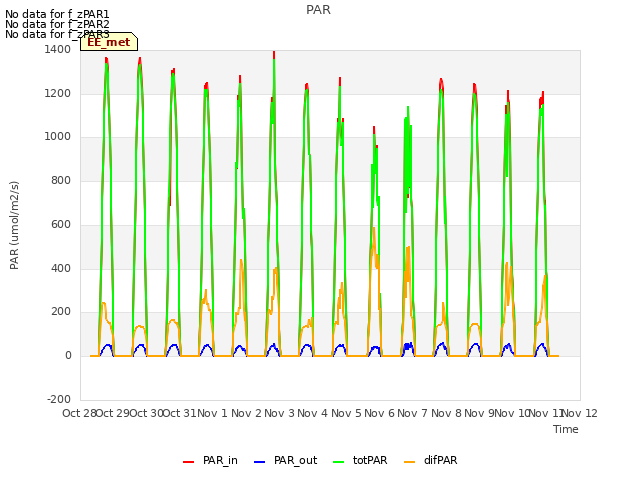Click the -200 y-axis tick label
This screenshot has height=480, width=640.
point(59,399)
